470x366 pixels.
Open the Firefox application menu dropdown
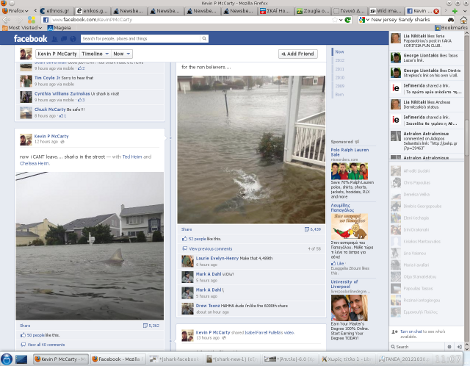click(15, 11)
